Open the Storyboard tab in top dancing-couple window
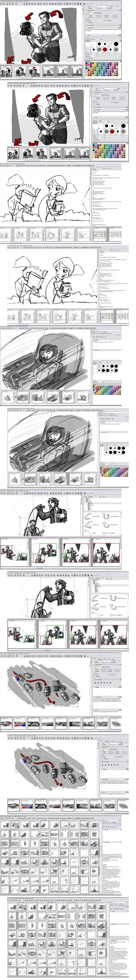Image resolution: width=136 pixels, height=980 pixels. [x=88, y=38]
